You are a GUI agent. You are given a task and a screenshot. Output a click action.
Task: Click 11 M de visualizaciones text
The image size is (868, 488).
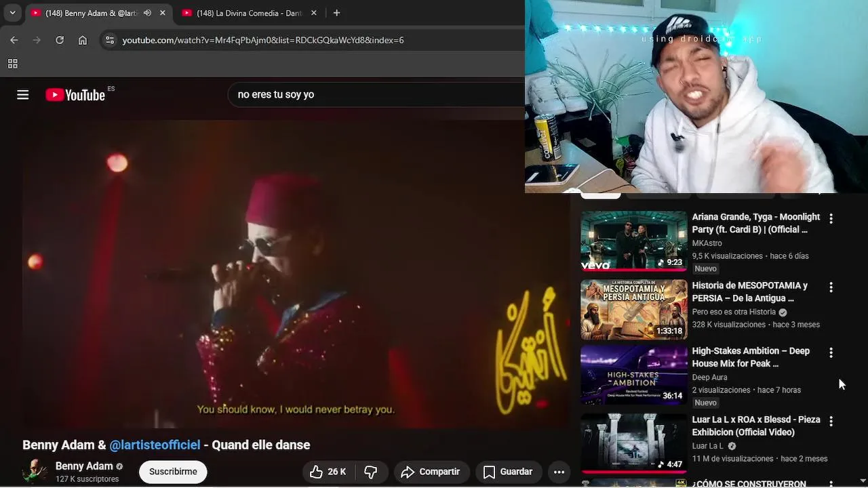[732, 459]
